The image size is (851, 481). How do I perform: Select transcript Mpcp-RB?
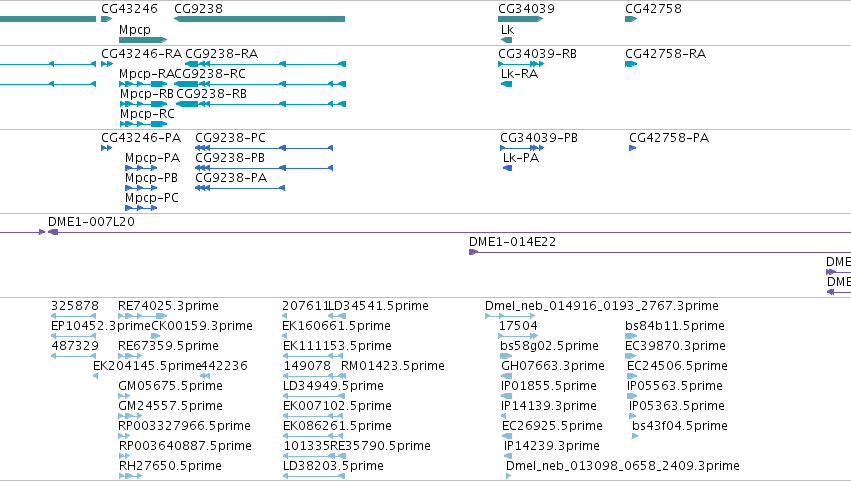coord(147,94)
